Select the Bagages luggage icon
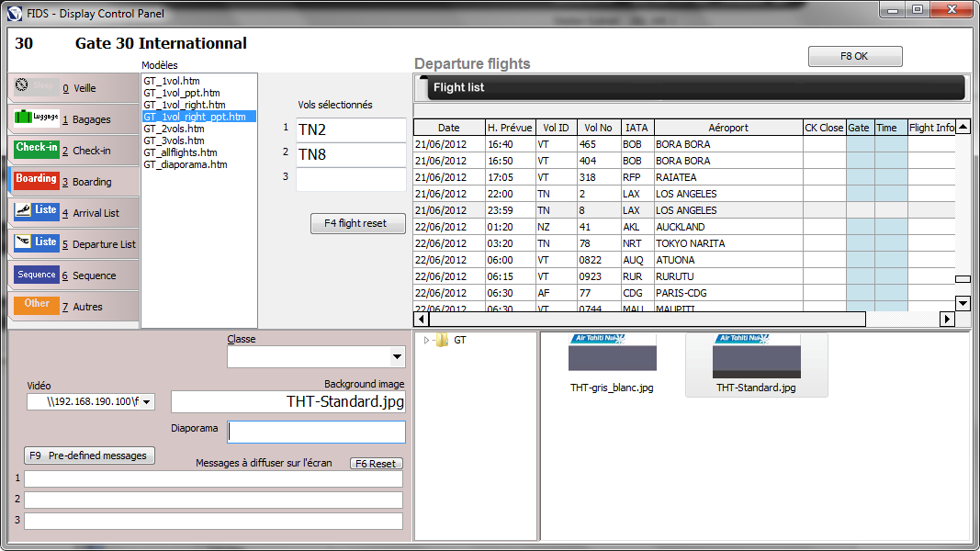Viewport: 980px width, 551px height. point(37,118)
